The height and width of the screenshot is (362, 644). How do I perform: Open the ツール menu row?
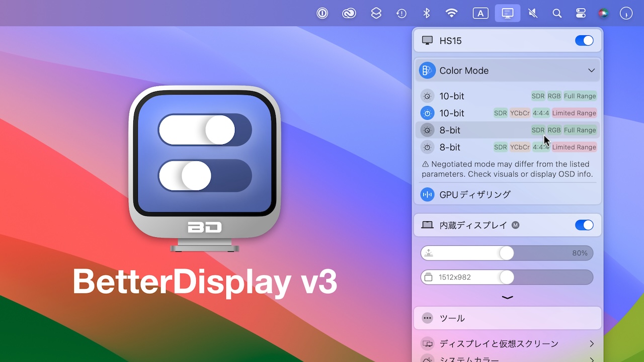coord(508,318)
